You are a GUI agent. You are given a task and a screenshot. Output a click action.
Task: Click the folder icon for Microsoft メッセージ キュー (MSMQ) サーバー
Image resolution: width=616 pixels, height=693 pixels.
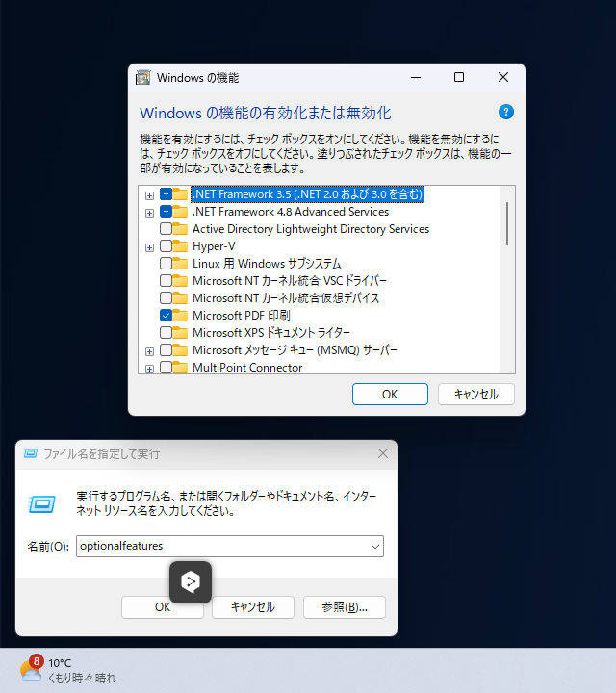[180, 350]
